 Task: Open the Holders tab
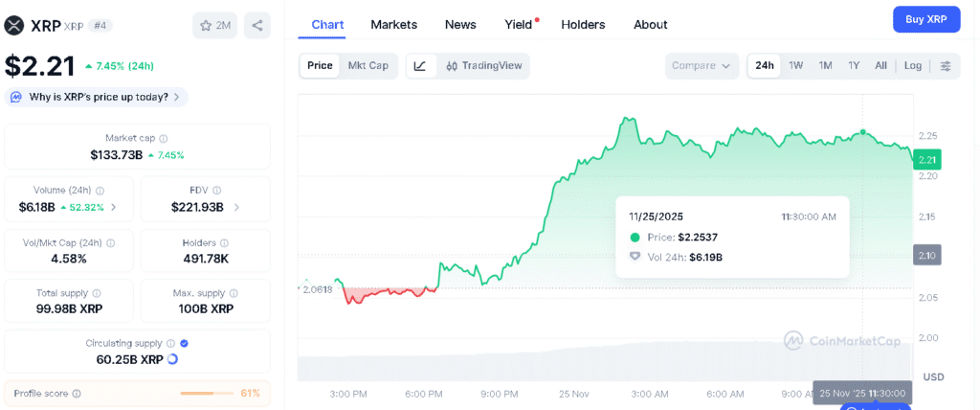[583, 25]
